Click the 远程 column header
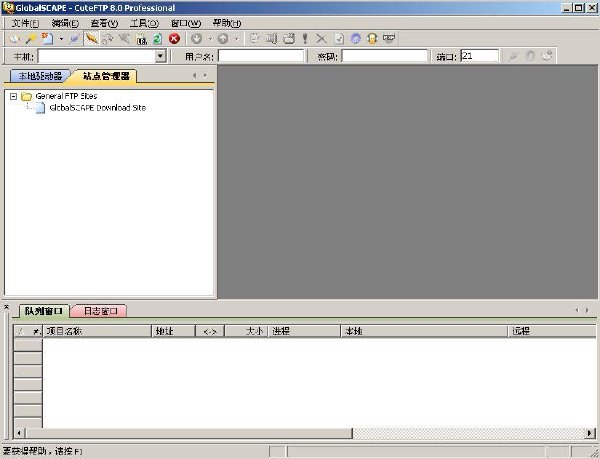This screenshot has width=600, height=459. click(x=552, y=331)
